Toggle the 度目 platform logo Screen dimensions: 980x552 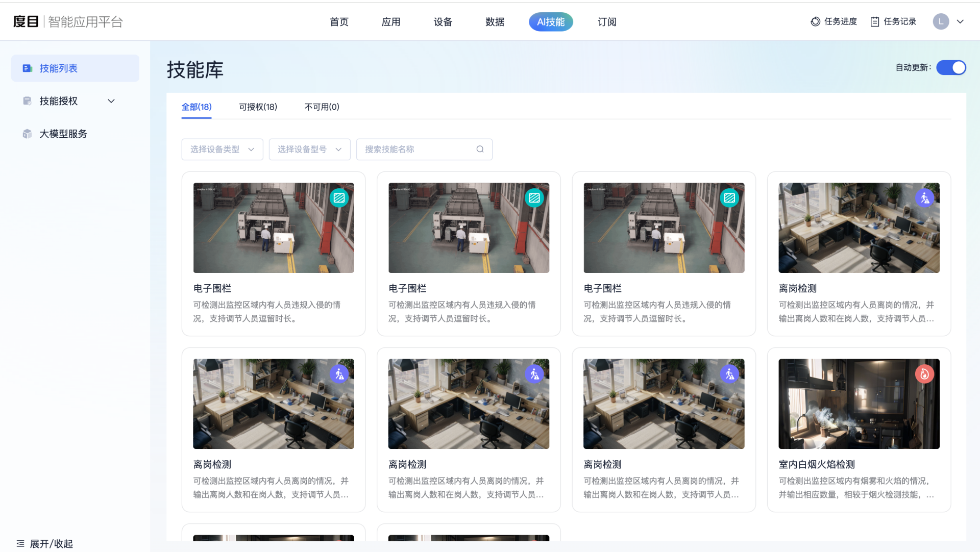click(x=26, y=21)
